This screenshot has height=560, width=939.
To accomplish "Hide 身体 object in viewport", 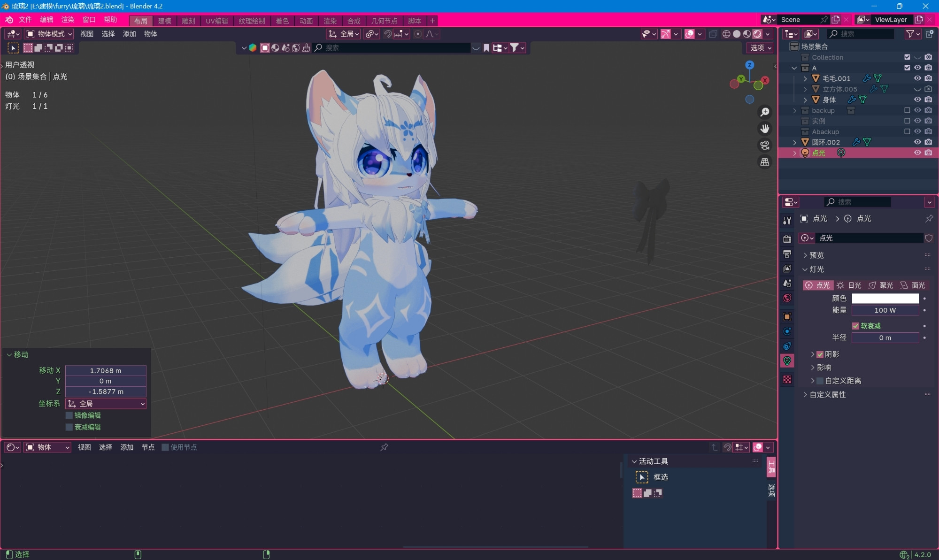I will pos(917,100).
